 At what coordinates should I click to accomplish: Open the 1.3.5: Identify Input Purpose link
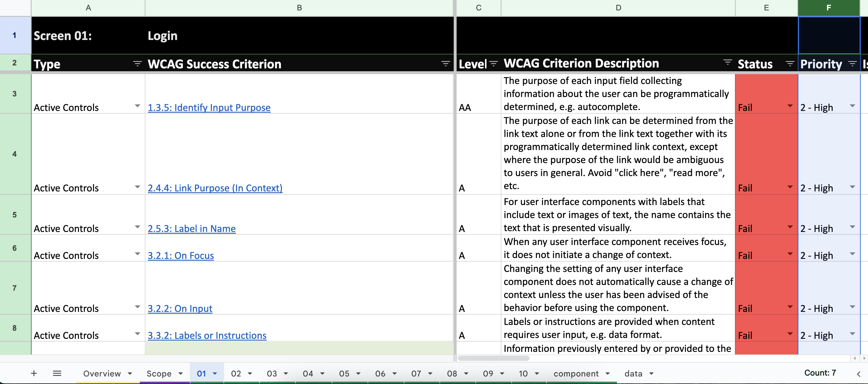tap(209, 107)
